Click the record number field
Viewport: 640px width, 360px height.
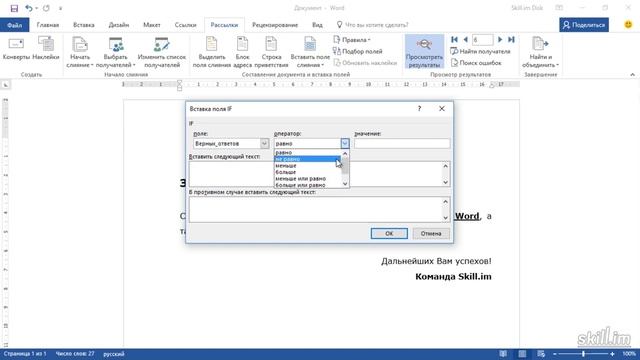click(482, 40)
